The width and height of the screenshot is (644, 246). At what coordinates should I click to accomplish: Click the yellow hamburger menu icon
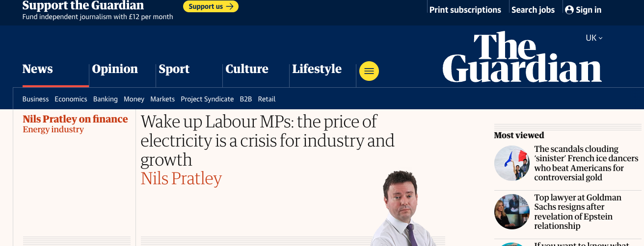(369, 71)
